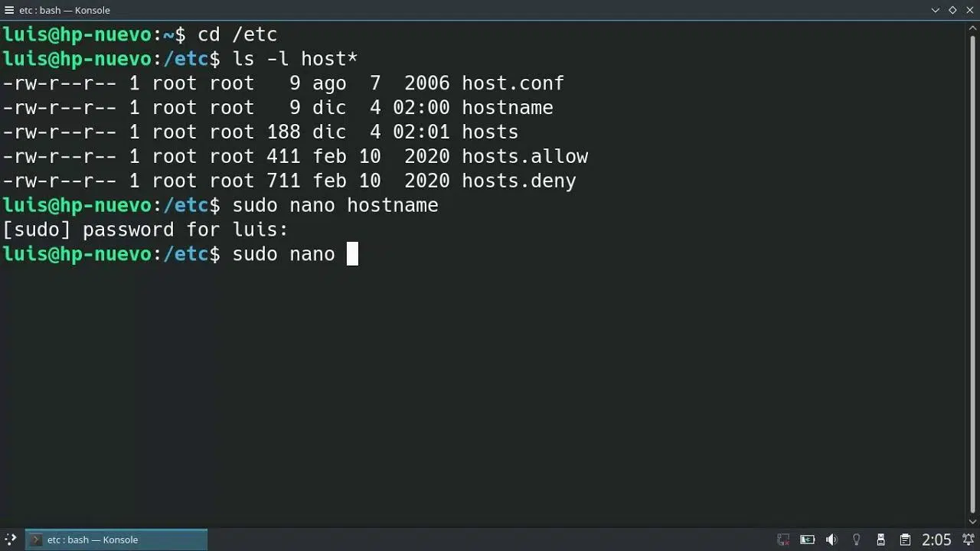
Task: Click the lightbulb tray icon
Action: [x=857, y=540]
